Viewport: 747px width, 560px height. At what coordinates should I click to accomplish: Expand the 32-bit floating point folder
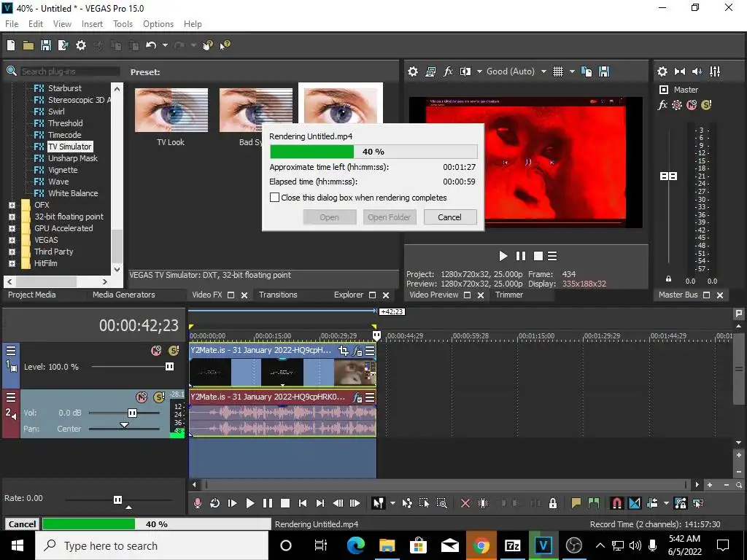pyautogui.click(x=12, y=217)
